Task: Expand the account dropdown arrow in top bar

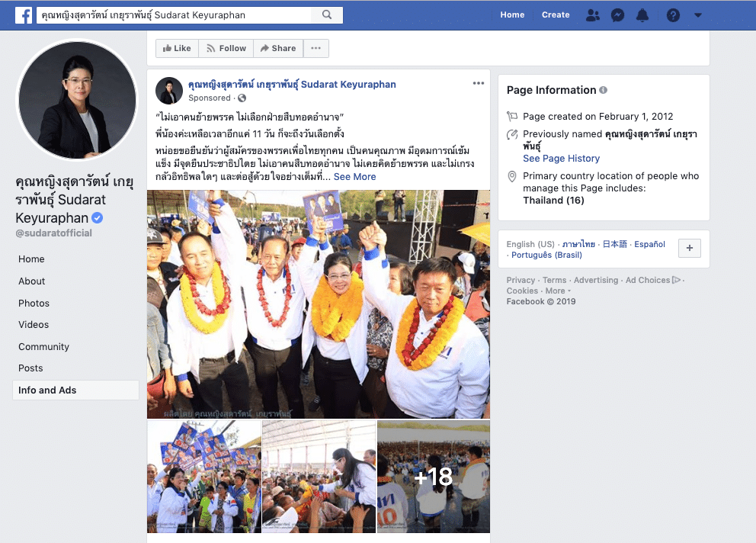Action: pos(698,15)
